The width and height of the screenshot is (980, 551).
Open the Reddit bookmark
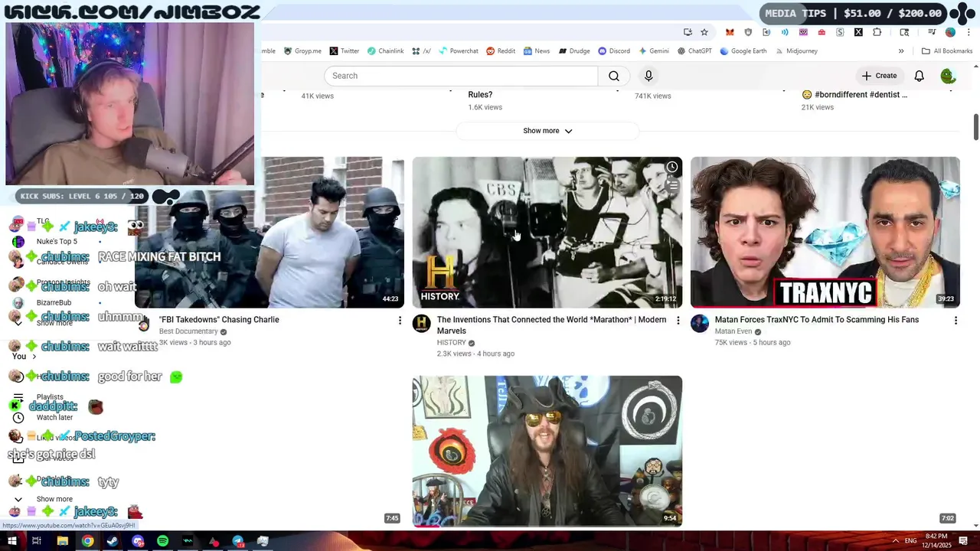(x=501, y=51)
